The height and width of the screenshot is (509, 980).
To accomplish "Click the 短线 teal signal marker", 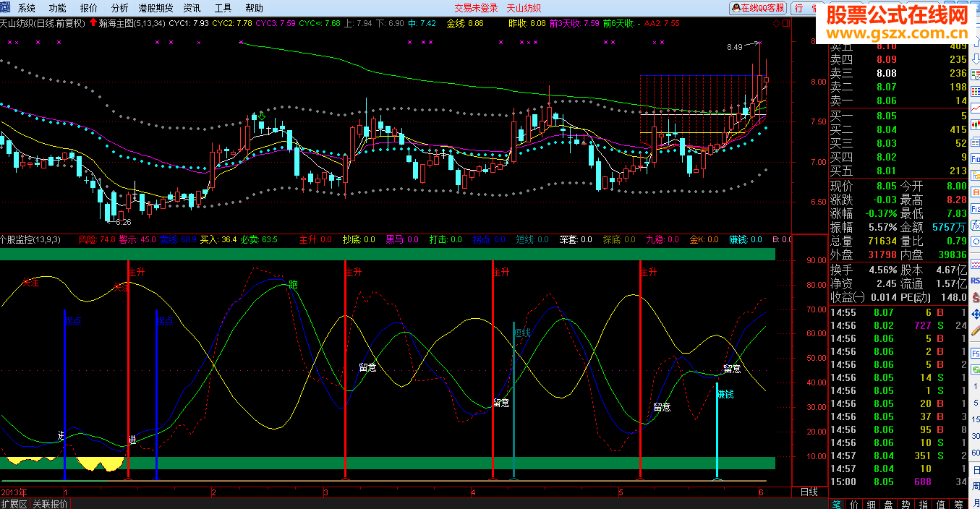I will click(514, 400).
